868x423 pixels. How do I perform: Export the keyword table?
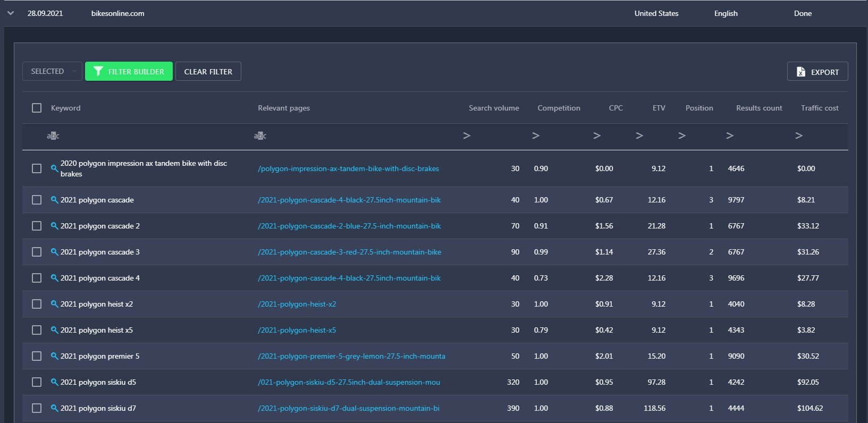tap(818, 72)
